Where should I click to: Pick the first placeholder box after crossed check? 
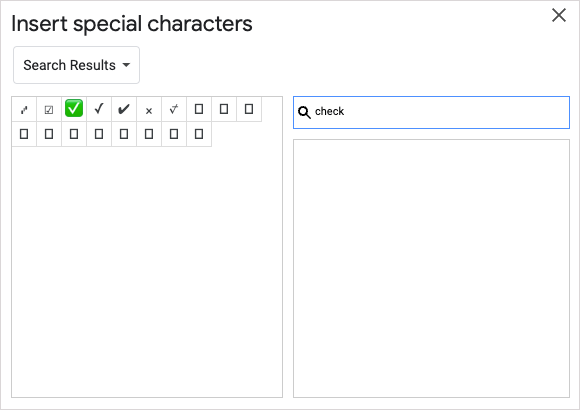pyautogui.click(x=199, y=109)
